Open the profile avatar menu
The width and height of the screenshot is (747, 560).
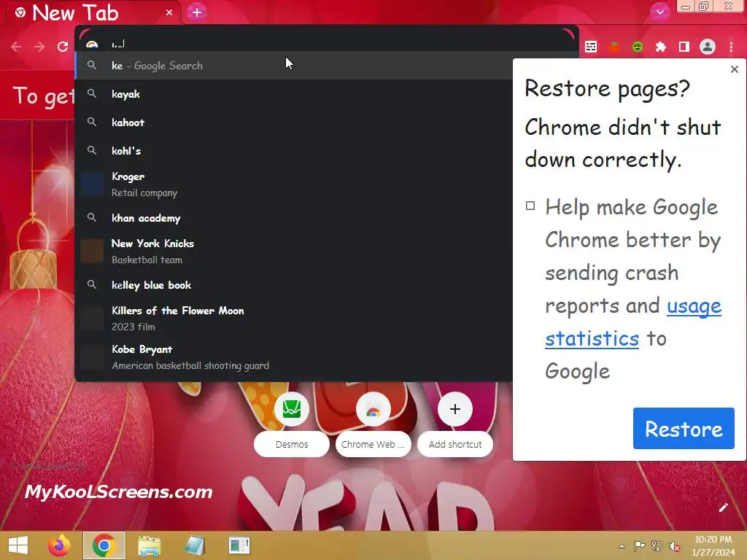pos(708,47)
